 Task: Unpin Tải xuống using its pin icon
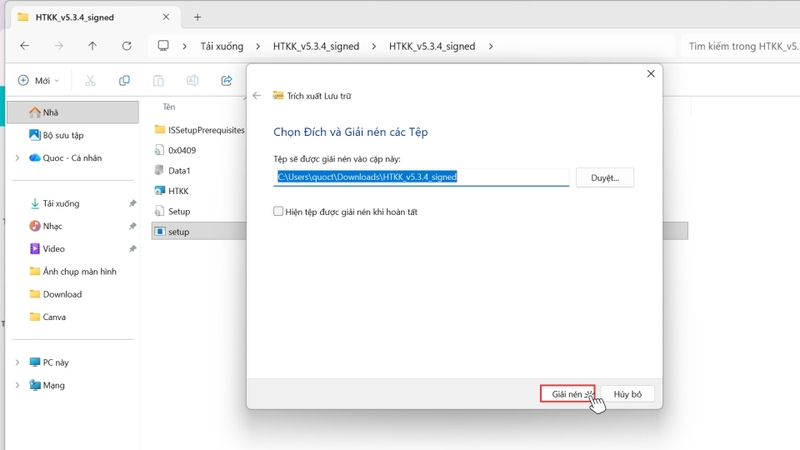[132, 204]
